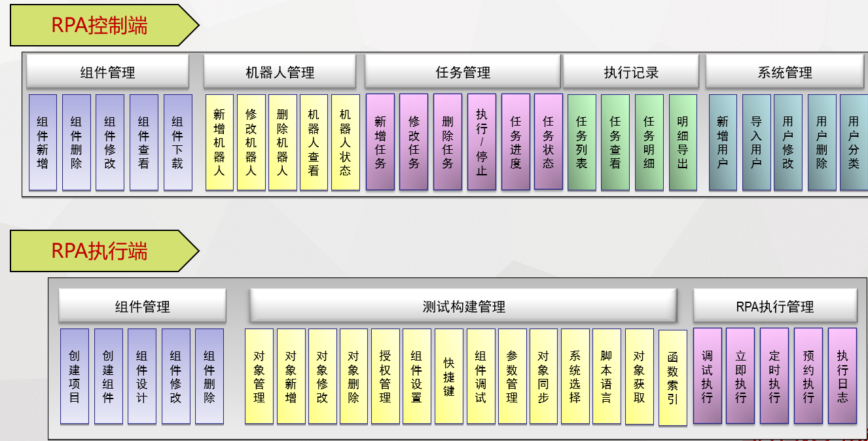Screen dimensions: 868x441
Task: Click the 组件设计 box
Action: pyautogui.click(x=142, y=376)
